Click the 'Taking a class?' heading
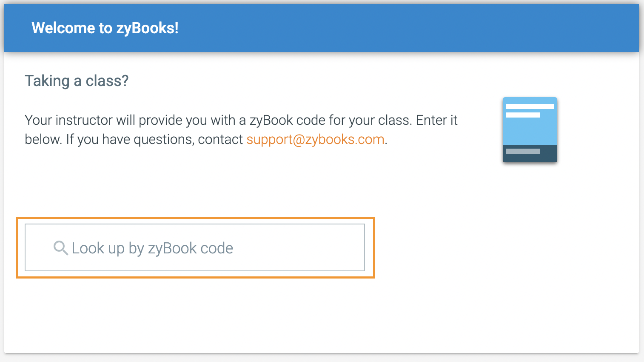644x362 pixels. tap(77, 80)
